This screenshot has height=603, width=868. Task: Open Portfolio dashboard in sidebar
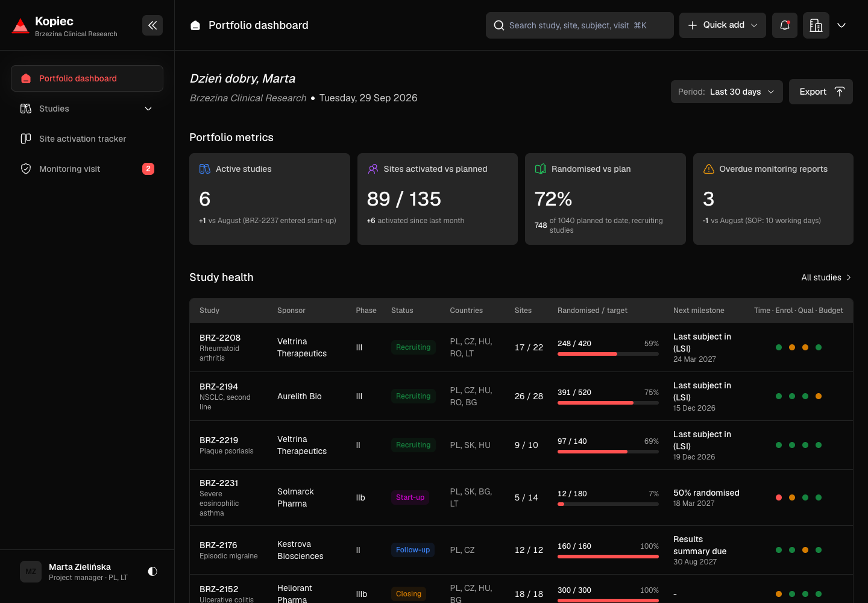[87, 78]
